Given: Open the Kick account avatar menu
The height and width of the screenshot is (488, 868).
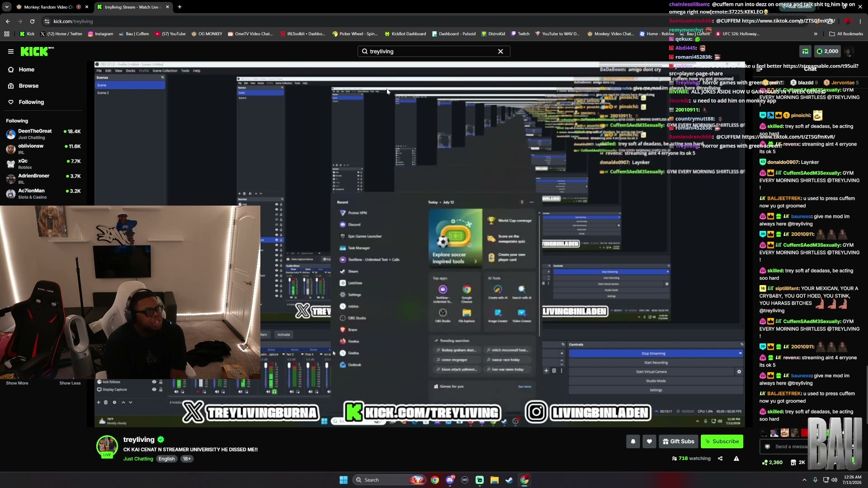Looking at the screenshot, I should (849, 52).
